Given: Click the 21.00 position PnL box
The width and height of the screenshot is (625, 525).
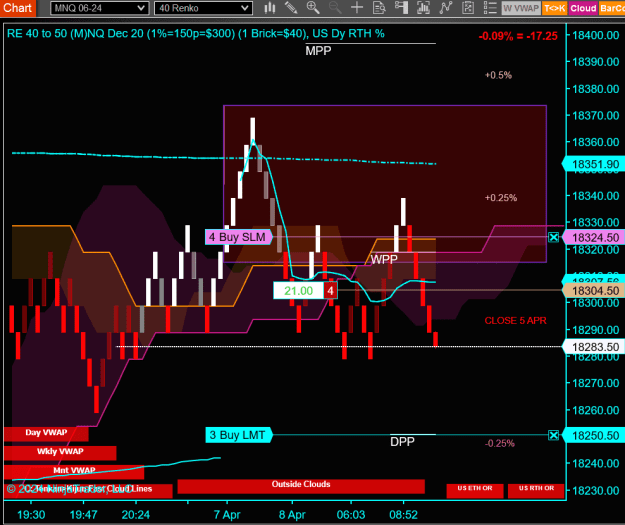Looking at the screenshot, I should [x=298, y=291].
